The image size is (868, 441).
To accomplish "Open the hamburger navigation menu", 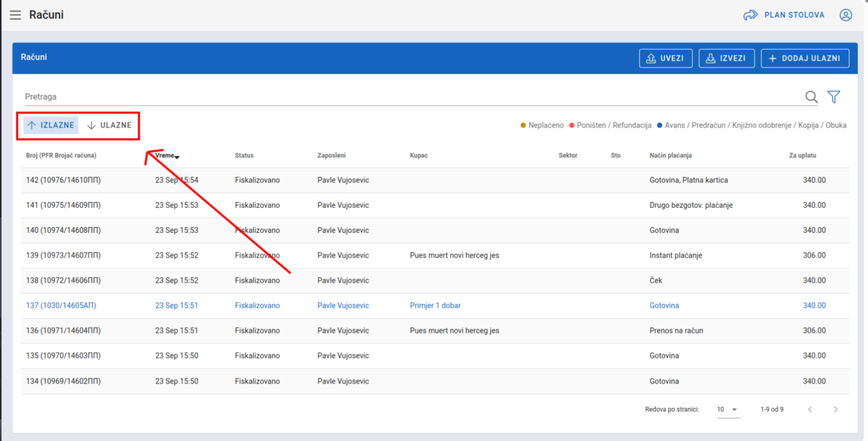I will (x=15, y=15).
